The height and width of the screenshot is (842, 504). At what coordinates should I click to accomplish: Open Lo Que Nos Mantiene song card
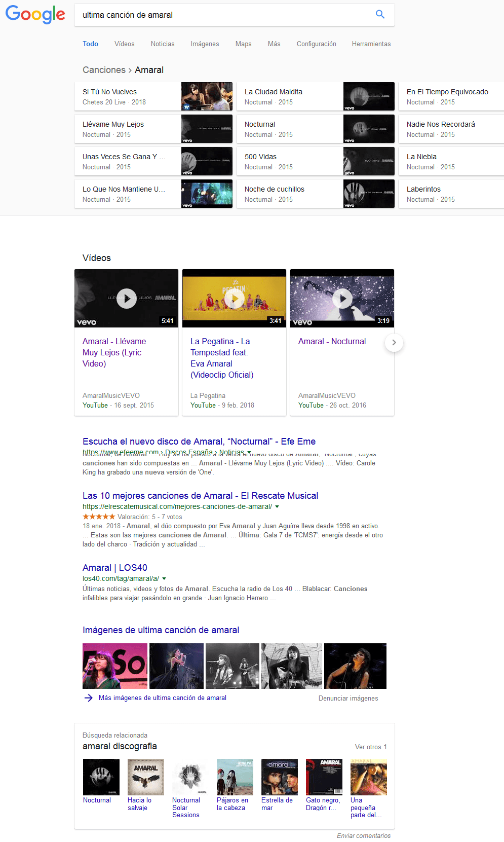coord(153,194)
